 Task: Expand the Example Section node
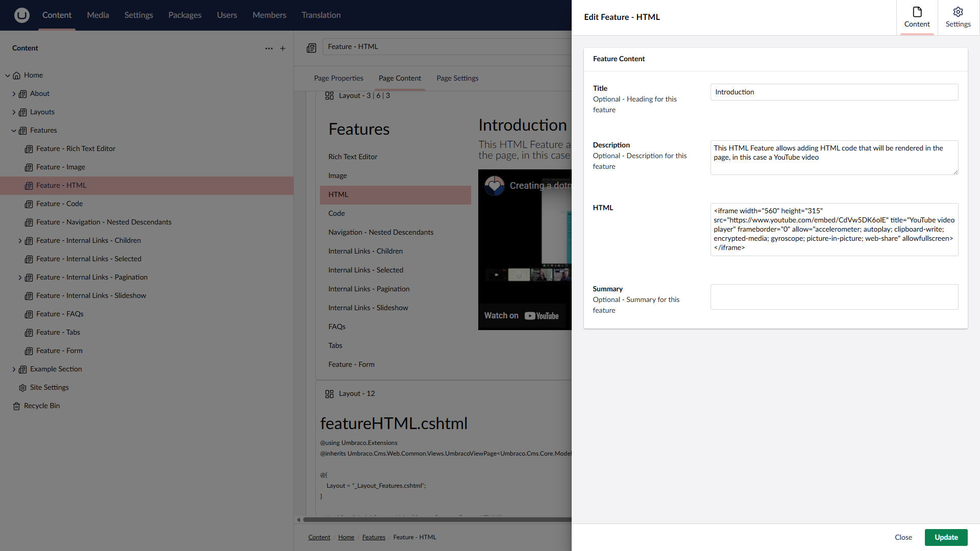[14, 369]
